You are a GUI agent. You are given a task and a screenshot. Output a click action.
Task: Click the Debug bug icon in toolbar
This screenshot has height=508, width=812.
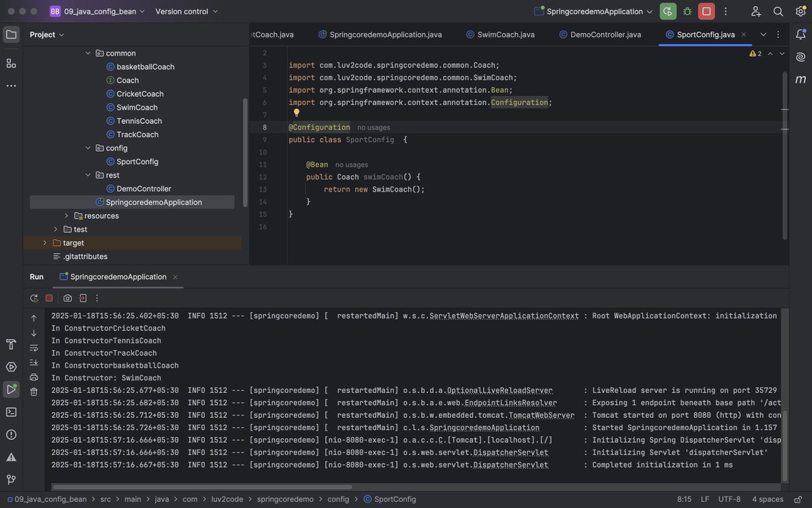(x=687, y=12)
